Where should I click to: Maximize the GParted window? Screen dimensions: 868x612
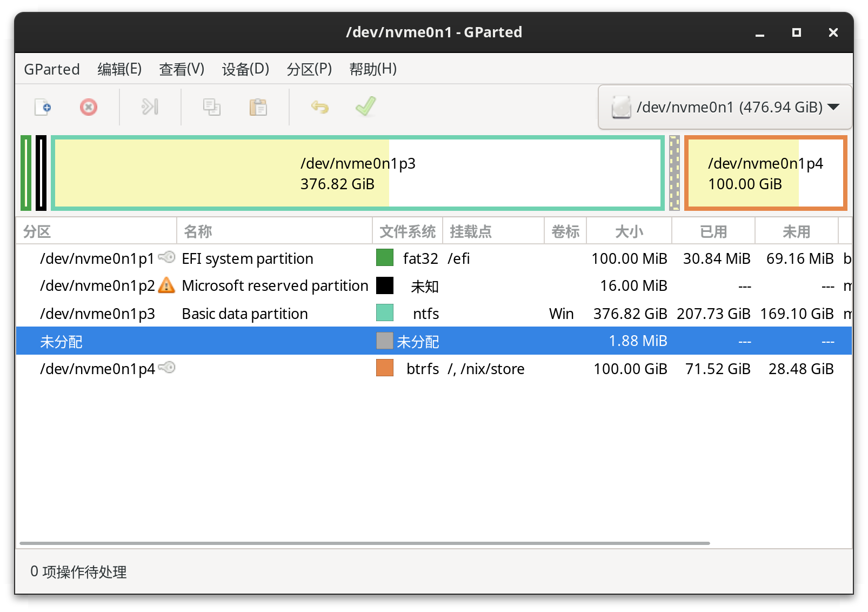click(x=796, y=32)
